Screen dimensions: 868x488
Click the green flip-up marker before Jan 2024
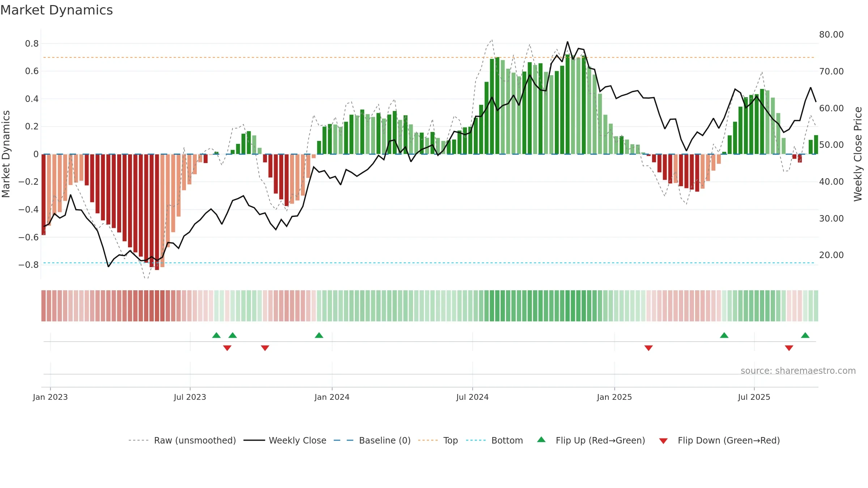[319, 335]
